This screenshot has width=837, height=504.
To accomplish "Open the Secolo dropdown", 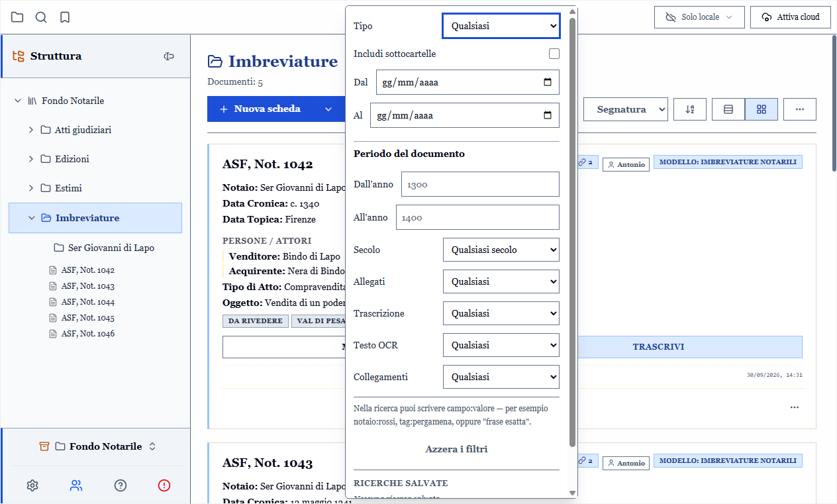I will (x=501, y=250).
